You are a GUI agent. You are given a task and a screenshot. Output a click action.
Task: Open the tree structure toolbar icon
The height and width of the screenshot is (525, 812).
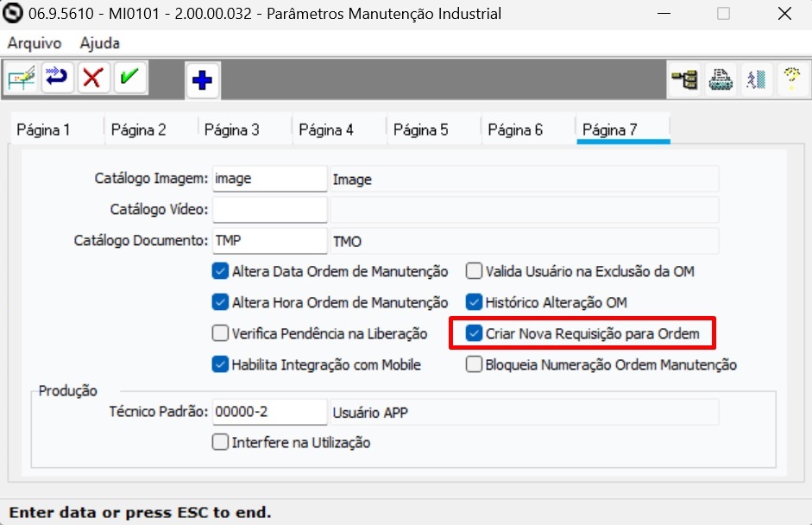[x=684, y=79]
